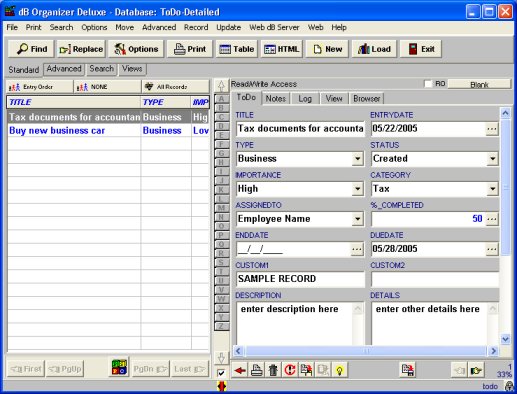Open the Replace tool

81,49
